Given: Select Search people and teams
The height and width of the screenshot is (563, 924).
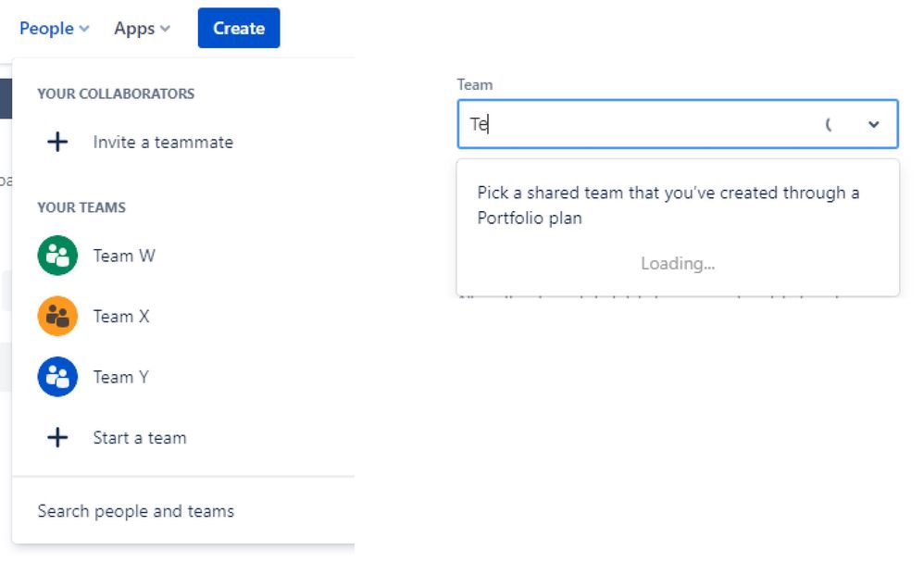Looking at the screenshot, I should (135, 511).
